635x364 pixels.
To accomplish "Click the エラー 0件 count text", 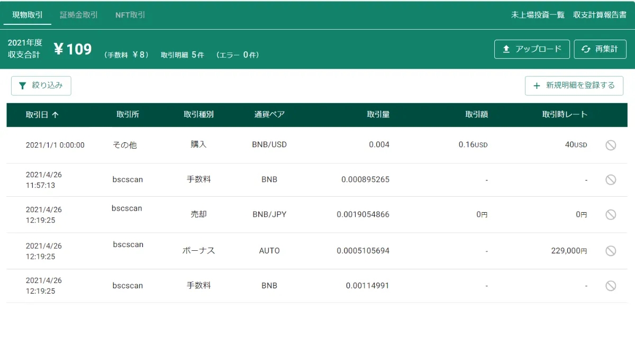I will pyautogui.click(x=237, y=54).
